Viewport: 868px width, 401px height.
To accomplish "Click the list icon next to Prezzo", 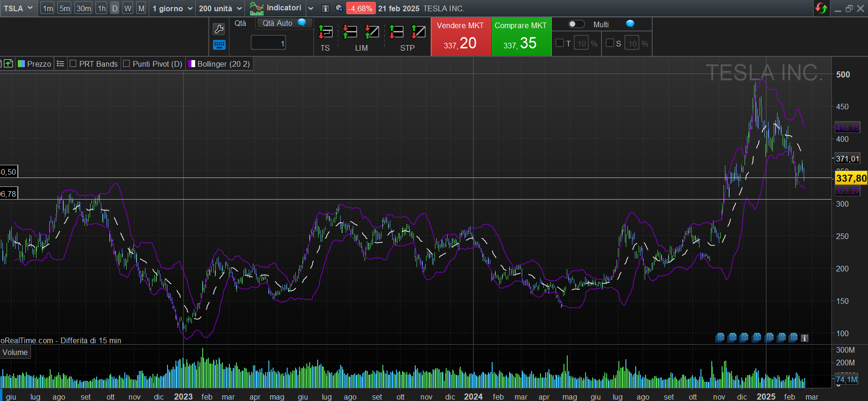I will (x=61, y=64).
